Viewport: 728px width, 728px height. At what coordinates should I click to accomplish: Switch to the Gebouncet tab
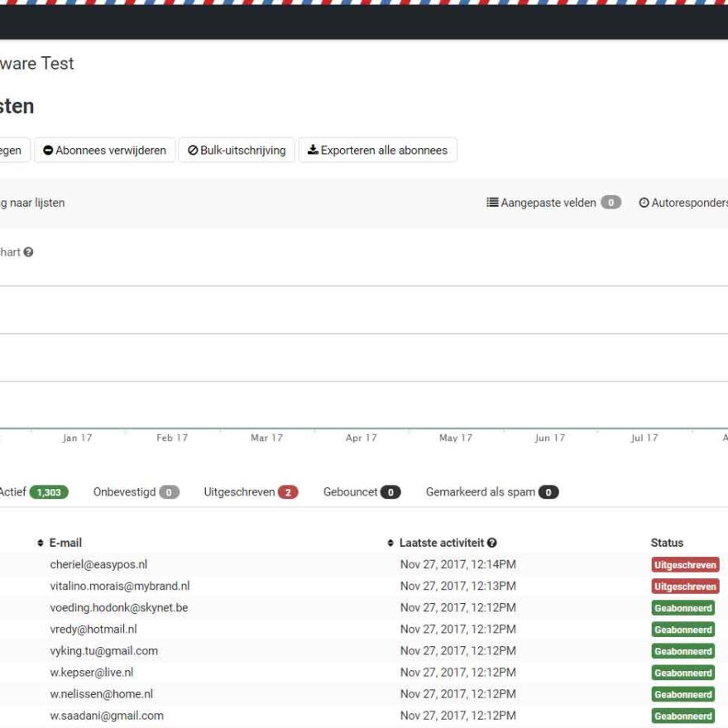point(362,492)
